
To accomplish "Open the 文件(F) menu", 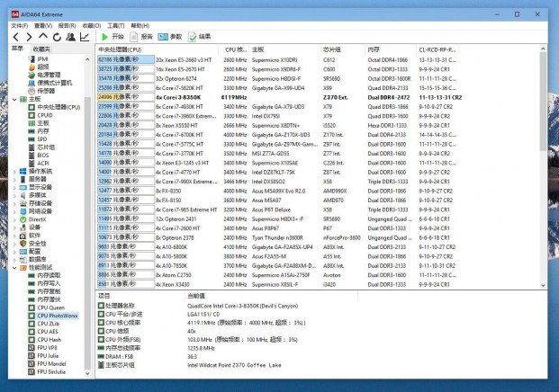I will click(19, 26).
